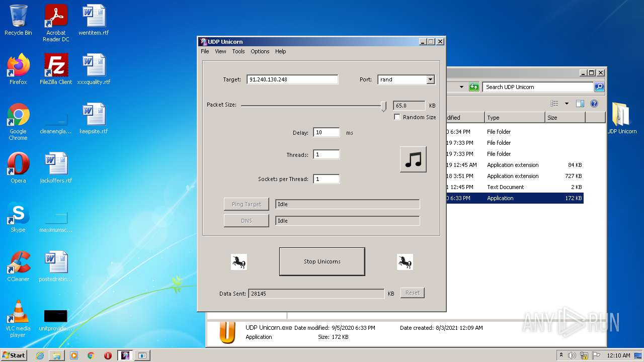Click the left unicorn image

point(239,262)
